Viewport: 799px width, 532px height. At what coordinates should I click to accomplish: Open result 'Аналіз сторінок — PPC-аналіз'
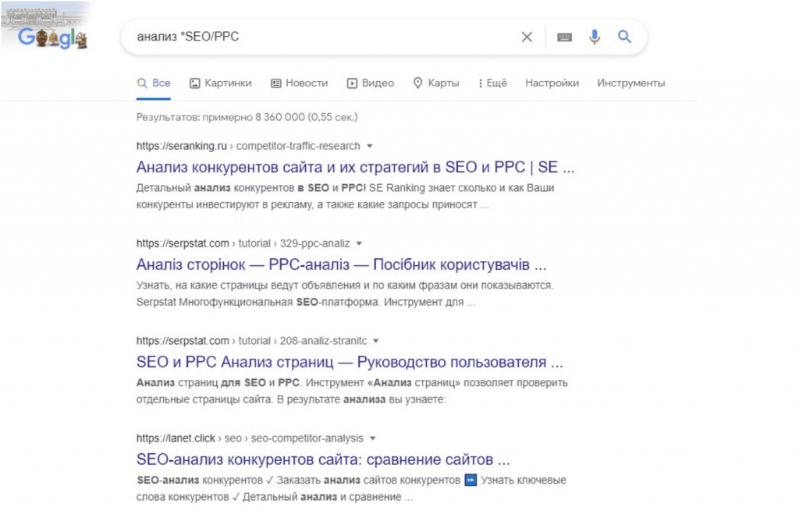click(x=341, y=264)
